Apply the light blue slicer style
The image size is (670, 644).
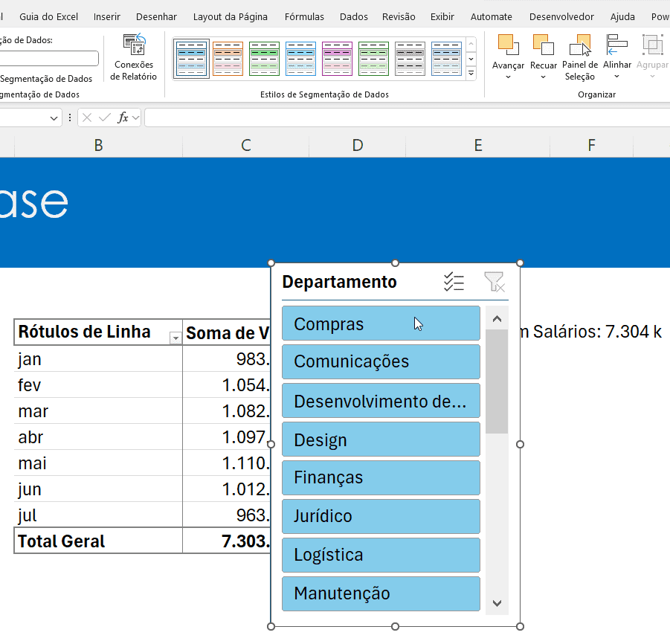pos(300,59)
